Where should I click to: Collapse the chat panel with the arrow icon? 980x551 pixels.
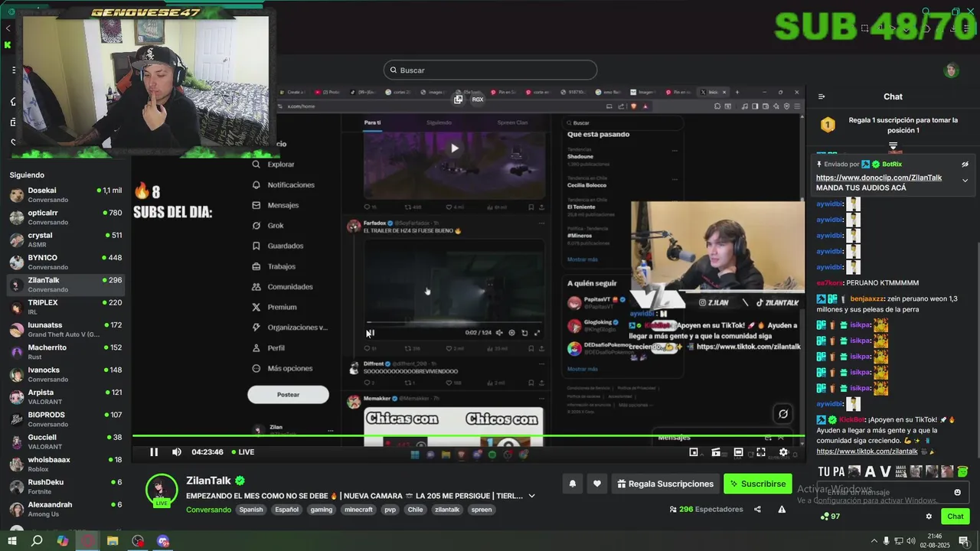[x=822, y=96]
